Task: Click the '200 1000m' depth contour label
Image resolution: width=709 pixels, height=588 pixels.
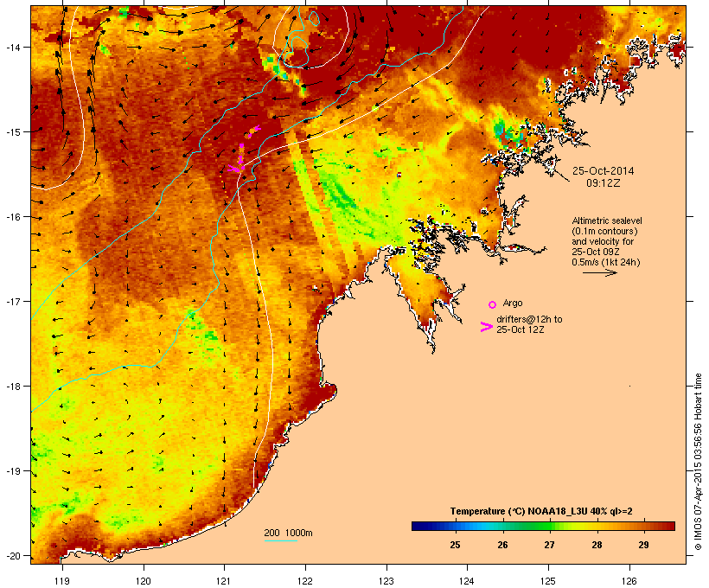Action: [288, 533]
